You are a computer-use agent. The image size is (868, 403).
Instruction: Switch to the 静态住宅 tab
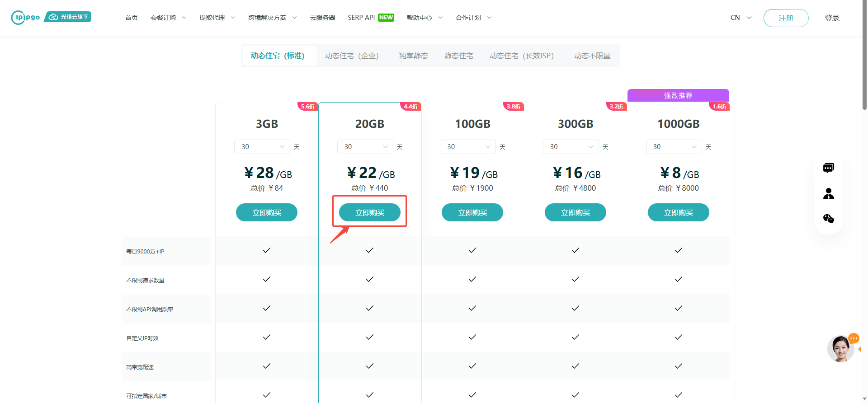[458, 56]
